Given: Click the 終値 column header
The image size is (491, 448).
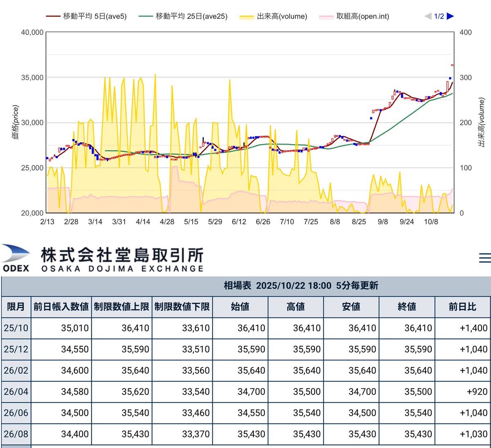Looking at the screenshot, I should coord(407,307).
